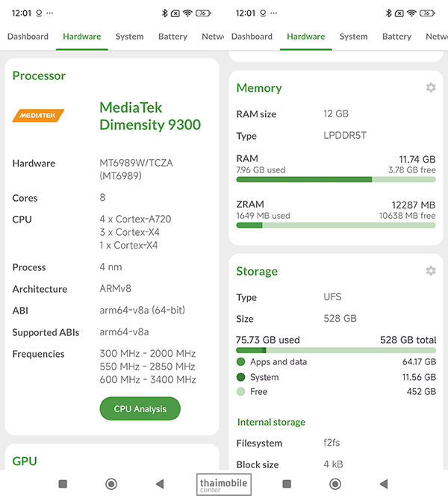The height and width of the screenshot is (498, 448).
Task: Tap Bluetooth icon in left status bar
Action: [164, 13]
